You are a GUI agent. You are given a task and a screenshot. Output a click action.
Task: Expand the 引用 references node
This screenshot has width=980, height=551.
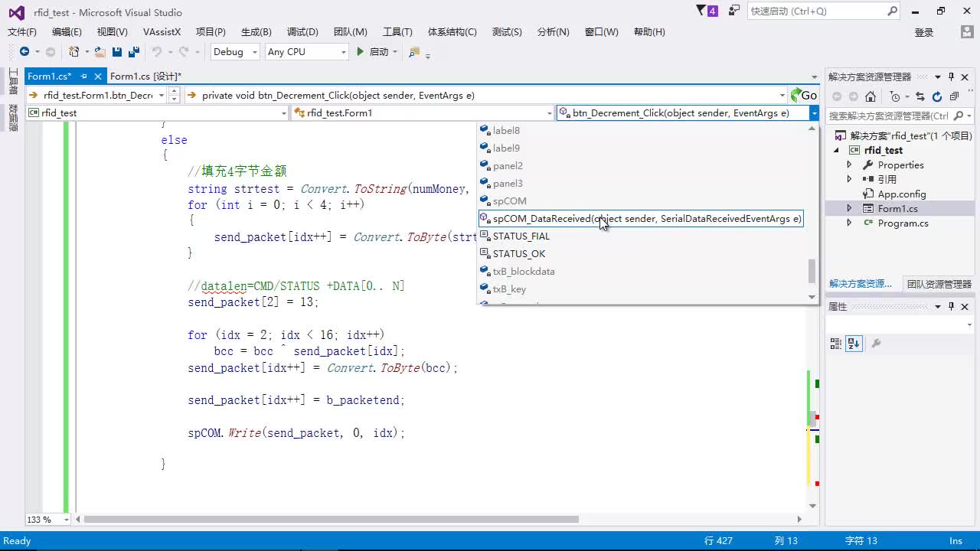849,179
